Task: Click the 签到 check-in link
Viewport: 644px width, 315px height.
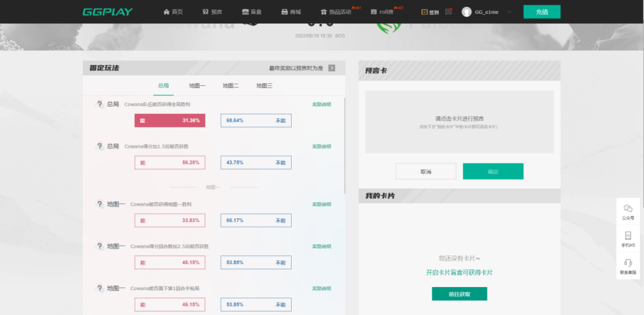Action: point(430,13)
